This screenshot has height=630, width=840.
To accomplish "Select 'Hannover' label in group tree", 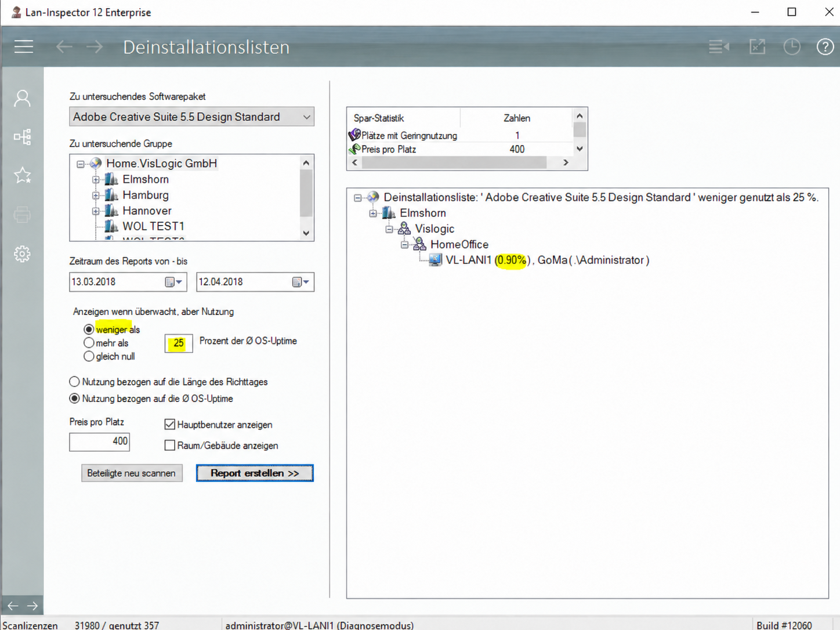I will [147, 211].
